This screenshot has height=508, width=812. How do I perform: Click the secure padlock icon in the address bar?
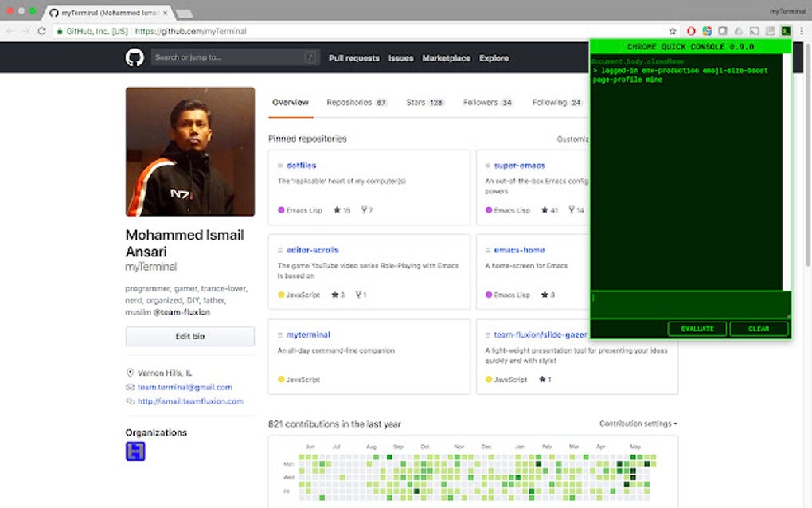[x=60, y=31]
